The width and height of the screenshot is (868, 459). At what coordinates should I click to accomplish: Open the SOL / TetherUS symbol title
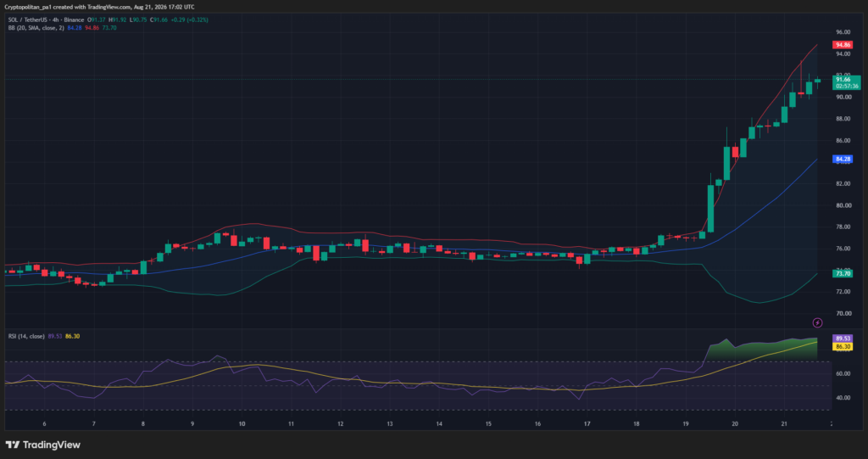pos(46,20)
